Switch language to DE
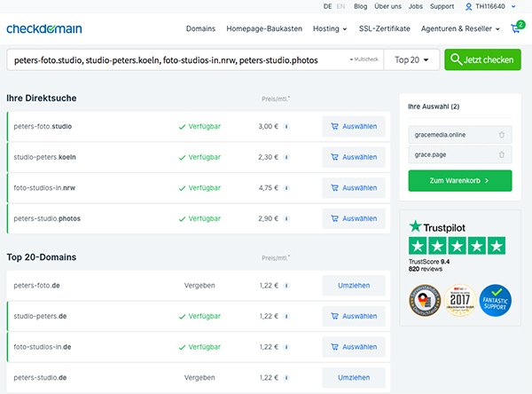Image resolution: width=532 pixels, height=394 pixels. 327,6
